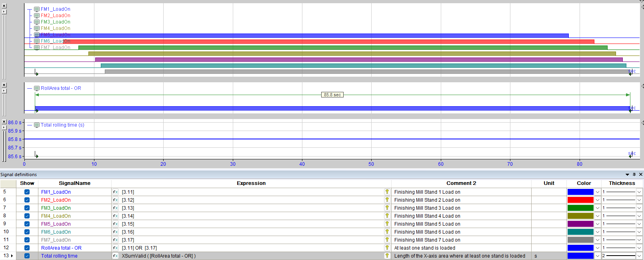644x260 pixels.
Task: Select the 85.8 sec marker interval label
Action: 332,95
